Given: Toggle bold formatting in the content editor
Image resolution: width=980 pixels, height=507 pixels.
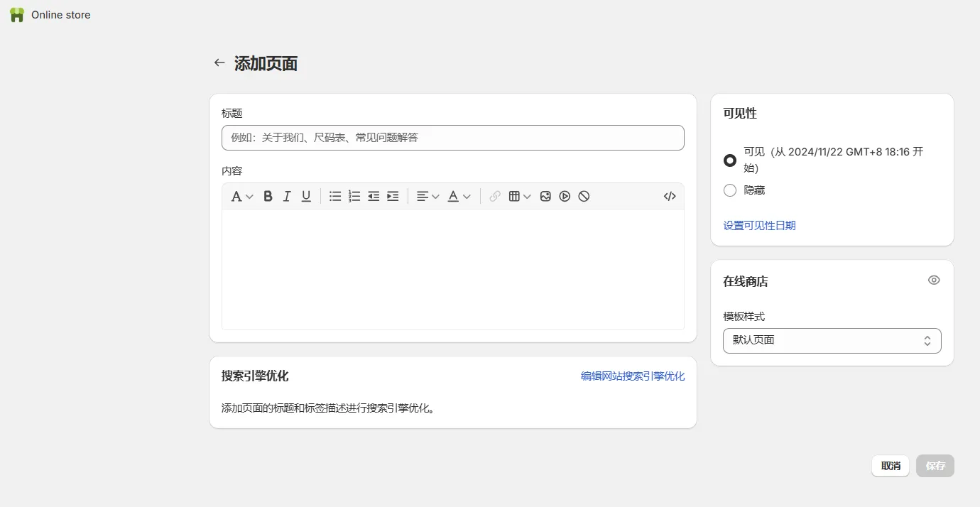Looking at the screenshot, I should 268,196.
